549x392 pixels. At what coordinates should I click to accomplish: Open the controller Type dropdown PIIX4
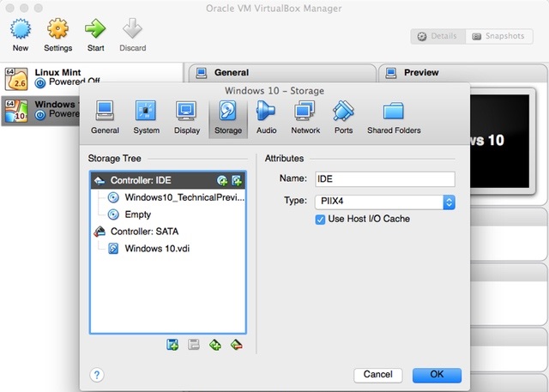(385, 202)
